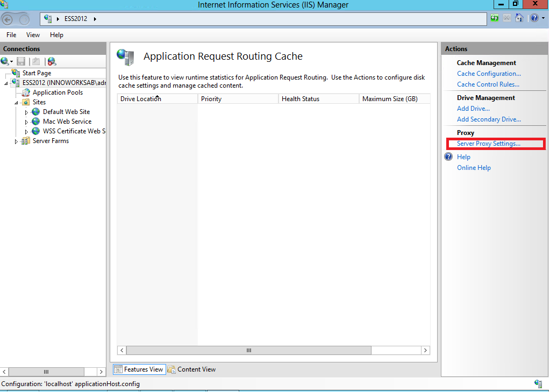The width and height of the screenshot is (550, 392).
Task: Click right arrow of Connections pane scrollbar
Action: (x=101, y=372)
